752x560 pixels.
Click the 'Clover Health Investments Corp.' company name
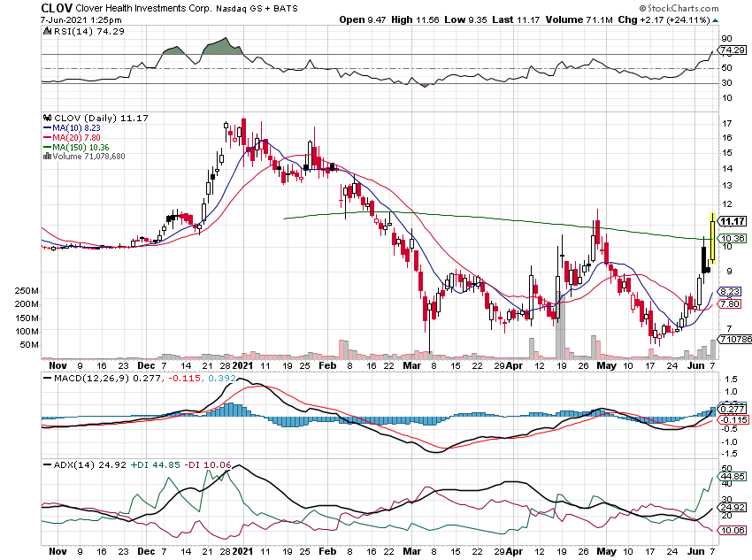(x=143, y=9)
